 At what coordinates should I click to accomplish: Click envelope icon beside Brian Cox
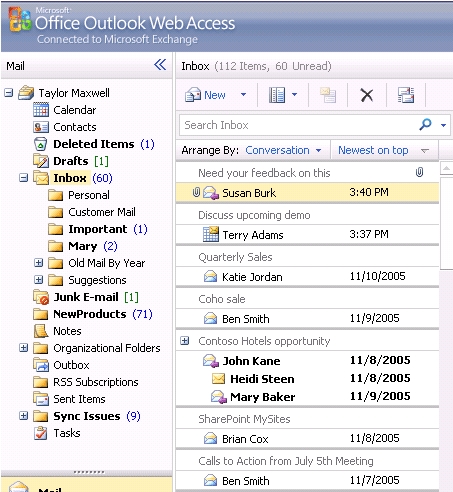pos(211,438)
